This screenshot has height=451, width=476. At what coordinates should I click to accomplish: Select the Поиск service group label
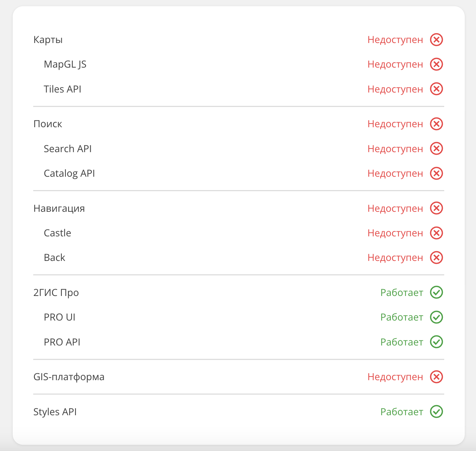[48, 124]
